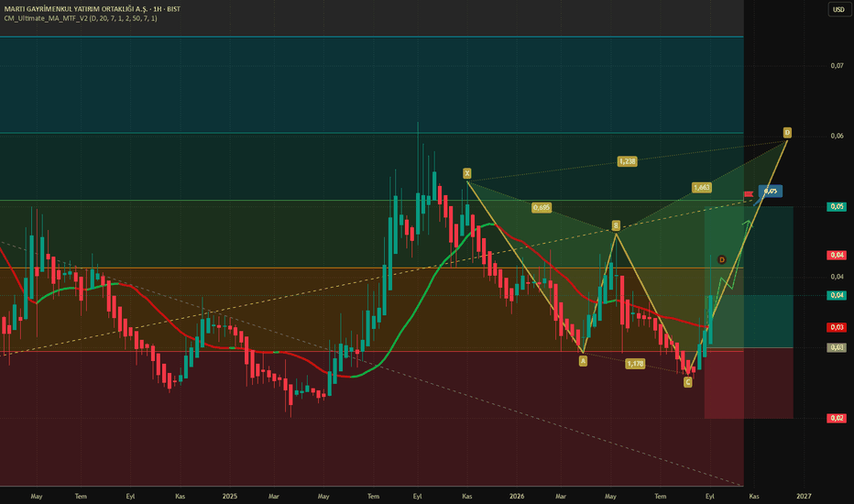Image resolution: width=854 pixels, height=504 pixels.
Task: Click 2026 on the time axis
Action: tap(517, 497)
